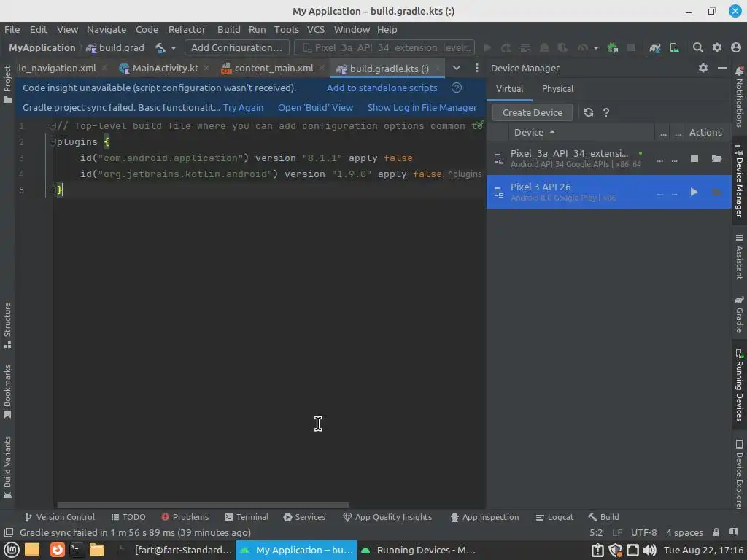Click the help icon in the code insight banner
Image resolution: width=747 pixels, height=560 pixels.
[457, 87]
